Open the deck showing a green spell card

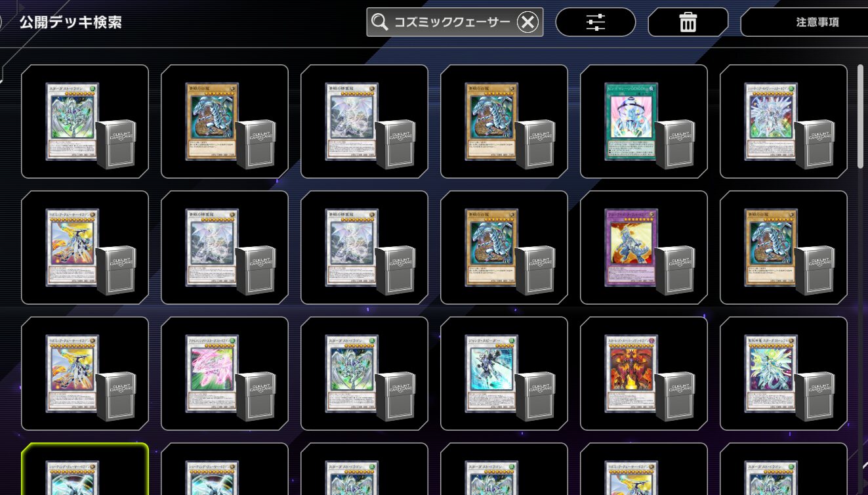644,121
